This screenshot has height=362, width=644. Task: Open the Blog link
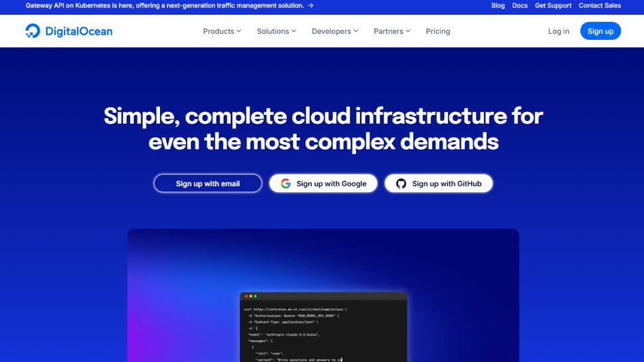point(498,6)
